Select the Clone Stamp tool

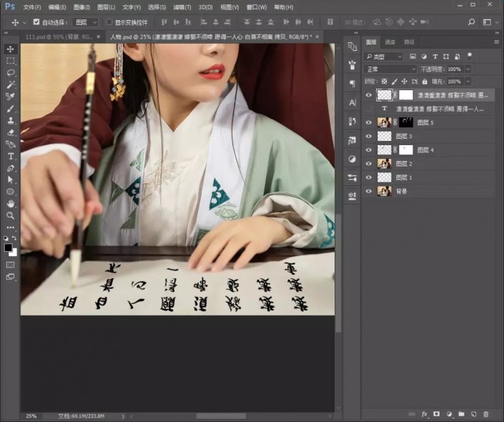[x=10, y=121]
